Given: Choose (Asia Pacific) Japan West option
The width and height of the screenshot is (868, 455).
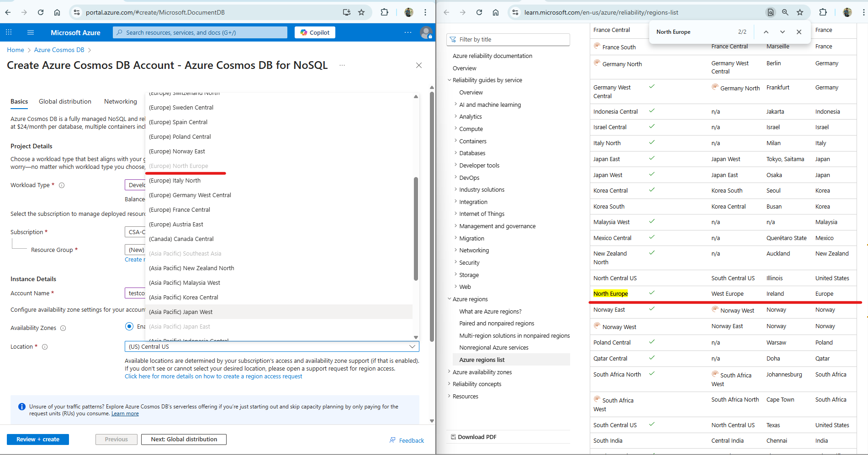Looking at the screenshot, I should [279, 312].
